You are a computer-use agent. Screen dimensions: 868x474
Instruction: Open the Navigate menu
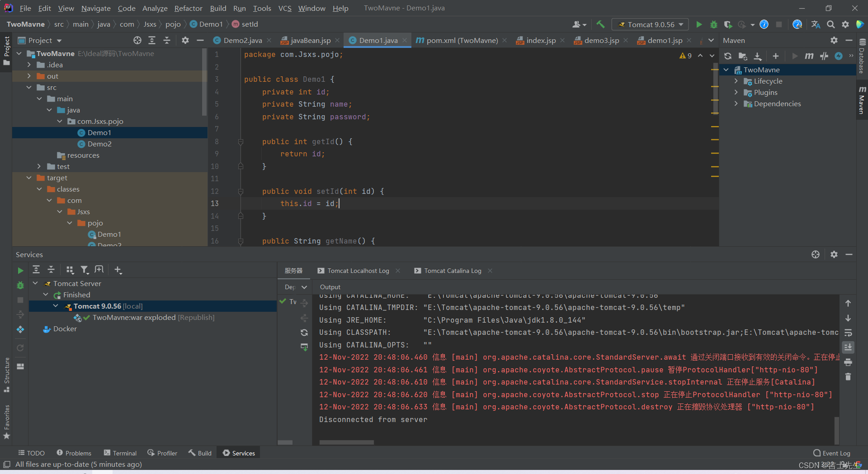click(x=96, y=8)
